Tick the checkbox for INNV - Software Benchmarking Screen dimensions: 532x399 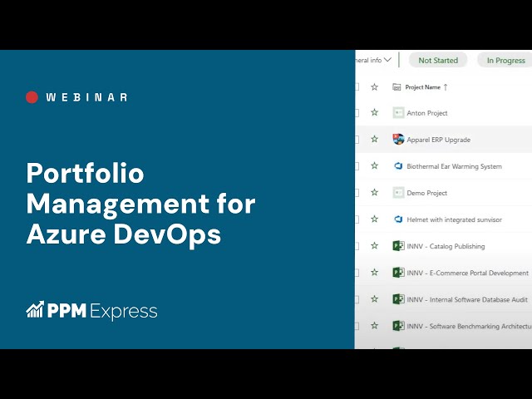(357, 326)
